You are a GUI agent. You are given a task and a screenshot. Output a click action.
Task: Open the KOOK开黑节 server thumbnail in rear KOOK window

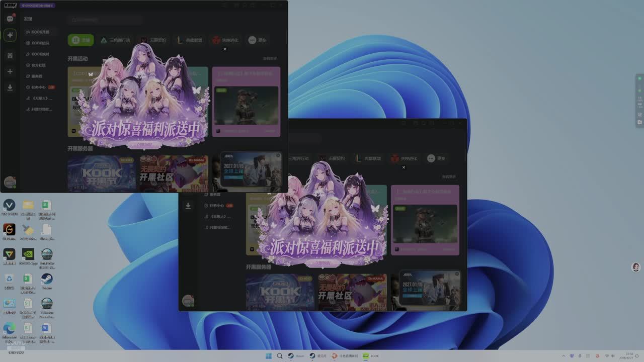pos(280,292)
